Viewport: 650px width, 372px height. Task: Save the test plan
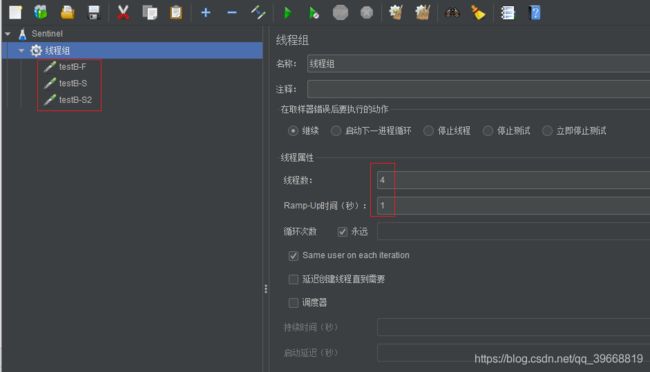click(x=94, y=12)
